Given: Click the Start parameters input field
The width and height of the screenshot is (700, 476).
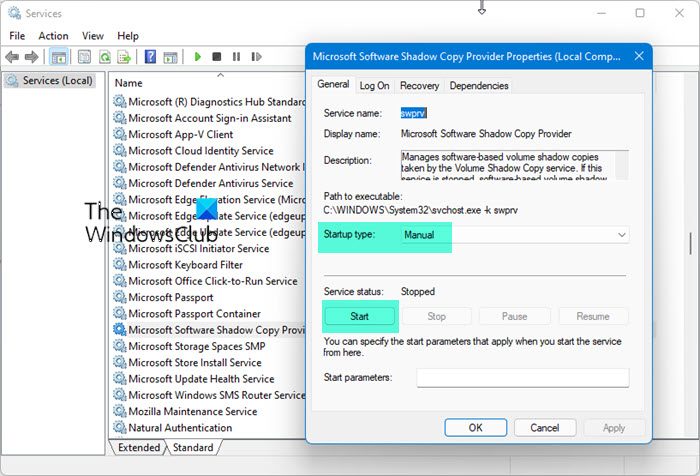Looking at the screenshot, I should (x=523, y=378).
